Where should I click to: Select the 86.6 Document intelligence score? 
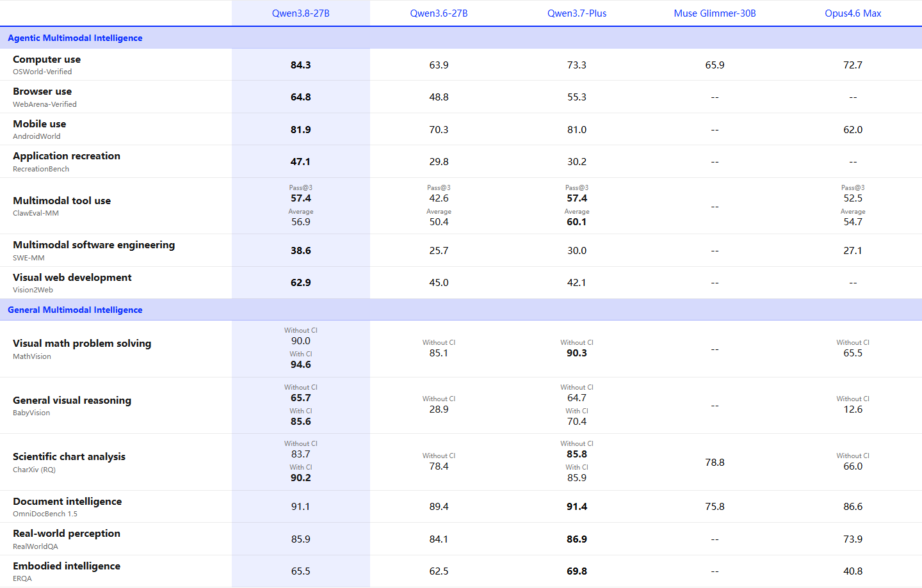click(x=853, y=507)
